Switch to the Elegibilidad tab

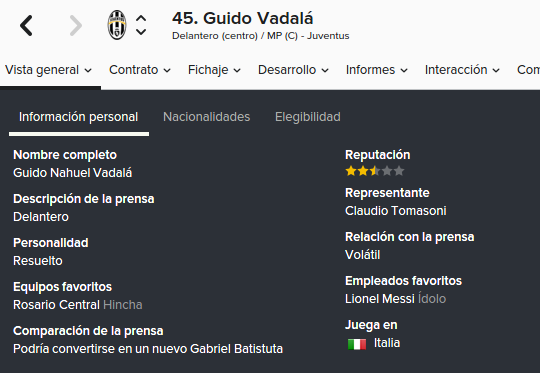[x=308, y=117]
